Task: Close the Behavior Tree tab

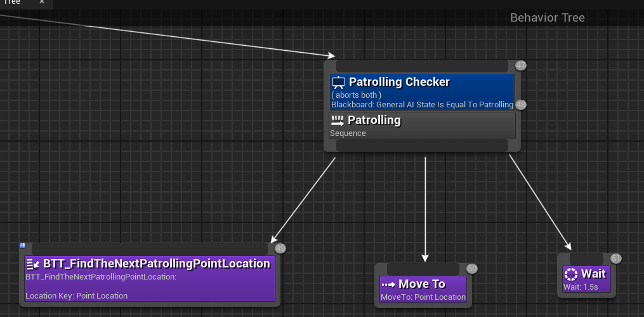Action: (x=41, y=2)
